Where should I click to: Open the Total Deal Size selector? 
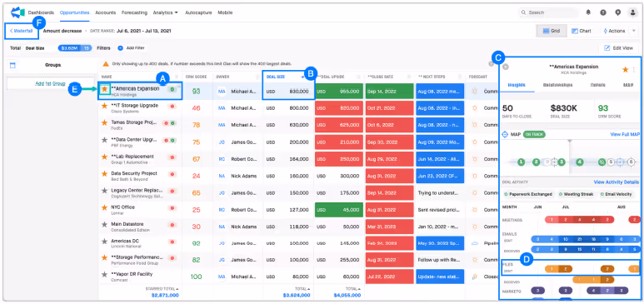coord(35,48)
